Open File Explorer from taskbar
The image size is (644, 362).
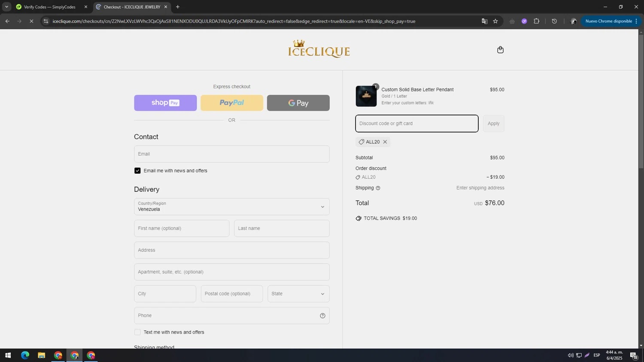[41, 356]
